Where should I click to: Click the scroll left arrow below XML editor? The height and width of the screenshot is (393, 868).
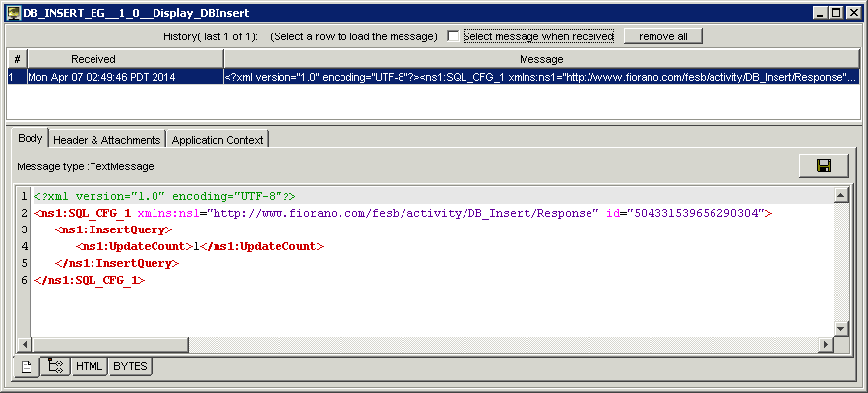(x=24, y=344)
